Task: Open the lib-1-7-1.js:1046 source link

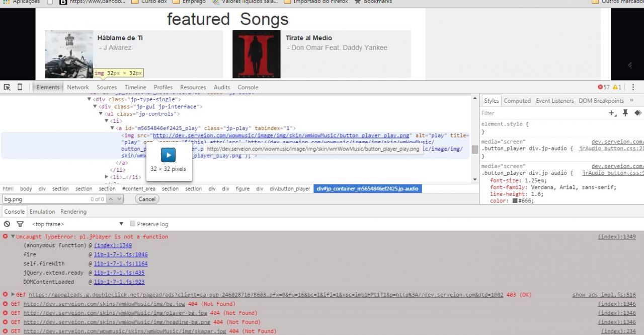Action: coord(121,255)
